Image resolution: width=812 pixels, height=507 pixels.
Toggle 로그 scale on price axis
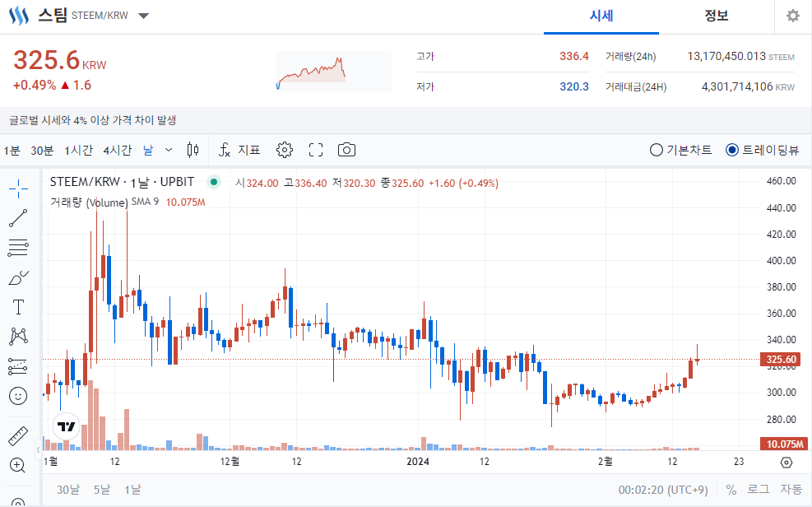757,490
